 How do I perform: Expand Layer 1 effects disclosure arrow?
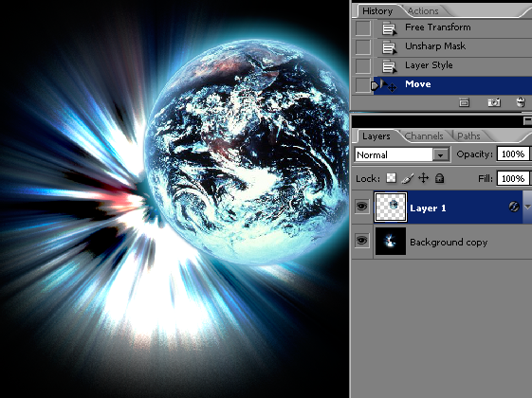pos(527,207)
